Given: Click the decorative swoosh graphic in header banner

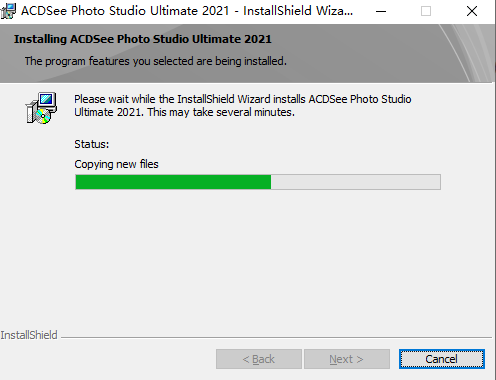Looking at the screenshot, I should tap(467, 53).
